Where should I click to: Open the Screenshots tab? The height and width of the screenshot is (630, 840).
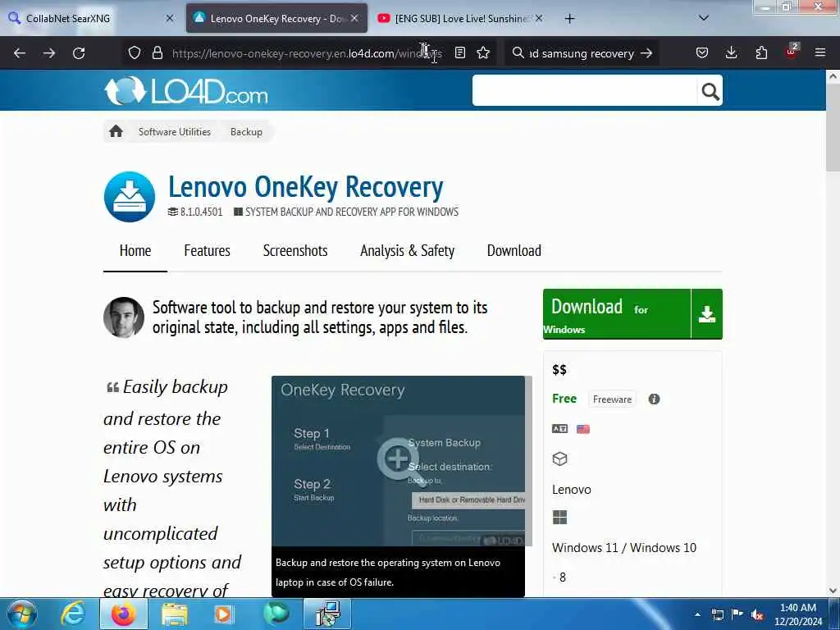click(x=295, y=251)
